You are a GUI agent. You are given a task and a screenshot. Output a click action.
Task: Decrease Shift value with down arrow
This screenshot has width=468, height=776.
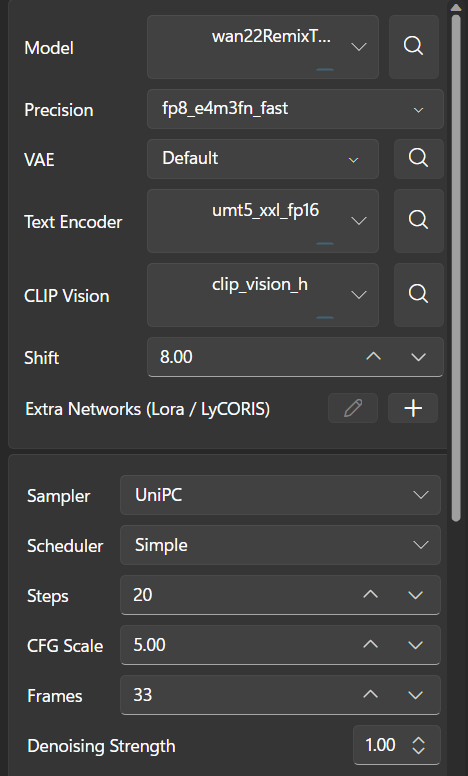tap(419, 357)
